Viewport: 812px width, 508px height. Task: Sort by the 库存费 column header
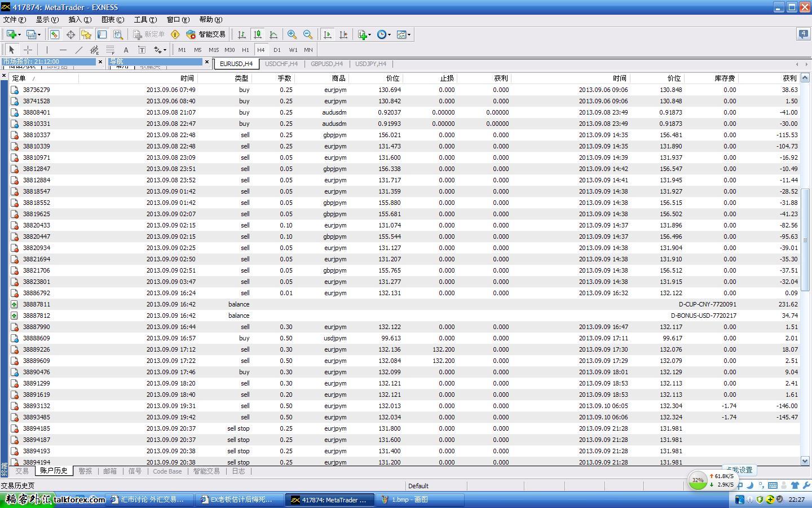(x=711, y=78)
